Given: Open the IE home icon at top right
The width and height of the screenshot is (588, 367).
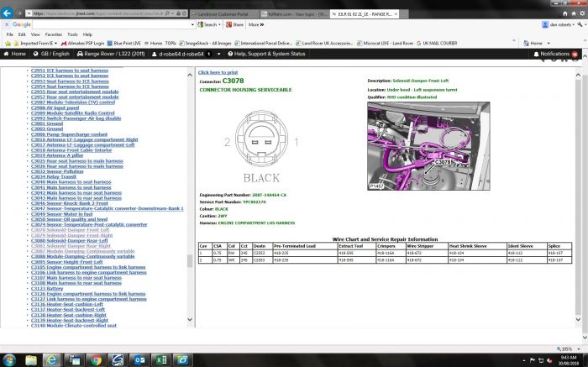Looking at the screenshot, I should click(x=565, y=13).
